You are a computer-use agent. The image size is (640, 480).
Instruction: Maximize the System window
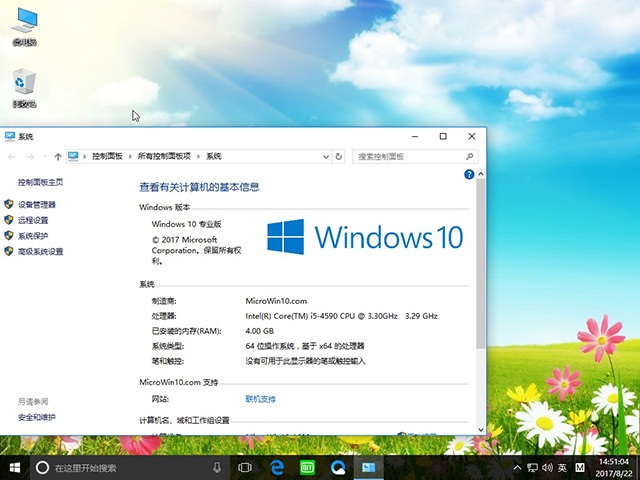point(443,136)
